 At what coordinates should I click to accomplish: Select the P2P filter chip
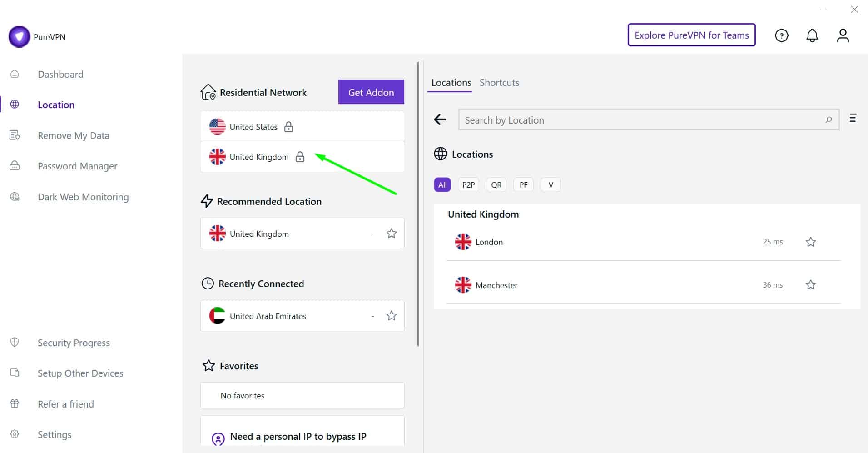click(x=468, y=185)
